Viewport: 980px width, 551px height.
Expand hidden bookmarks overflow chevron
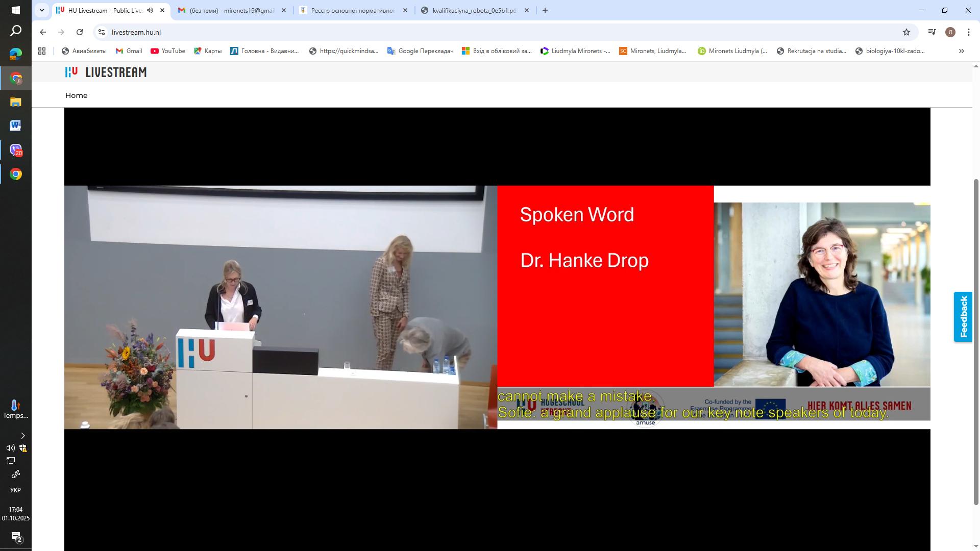(962, 51)
